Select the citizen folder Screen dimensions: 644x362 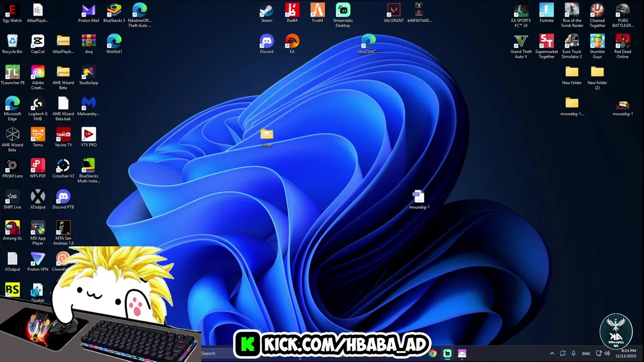(x=267, y=137)
